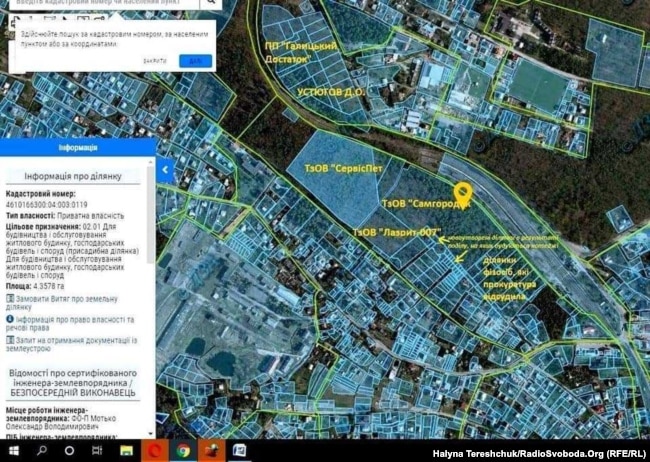Order the land plot extract 'Замовити Витяг'
This screenshot has width=650, height=462.
point(62,303)
